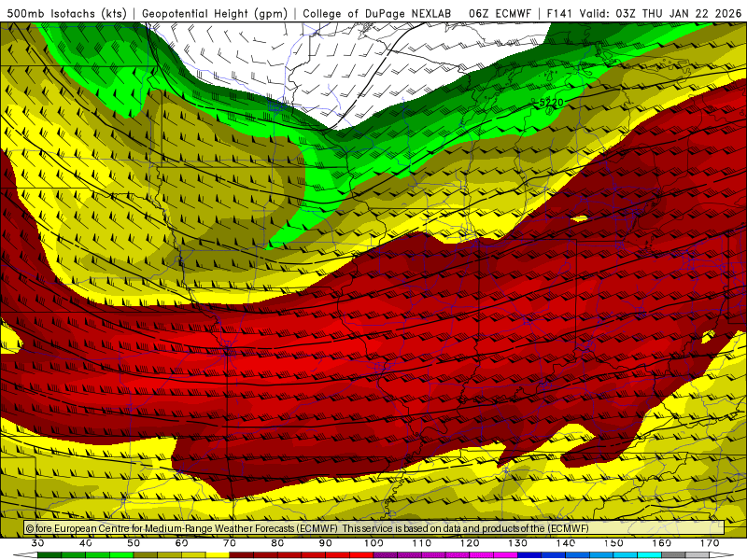Screen dimensions: 747x560
Task: Click the 'Geopotential Height (gpm)' title text
Action: tap(215, 13)
